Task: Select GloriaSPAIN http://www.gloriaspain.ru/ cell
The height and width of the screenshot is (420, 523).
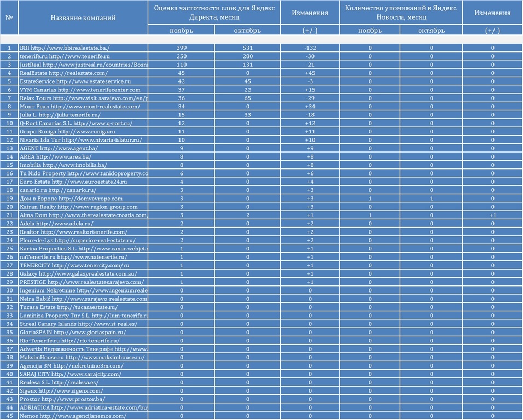Action: tap(83, 332)
